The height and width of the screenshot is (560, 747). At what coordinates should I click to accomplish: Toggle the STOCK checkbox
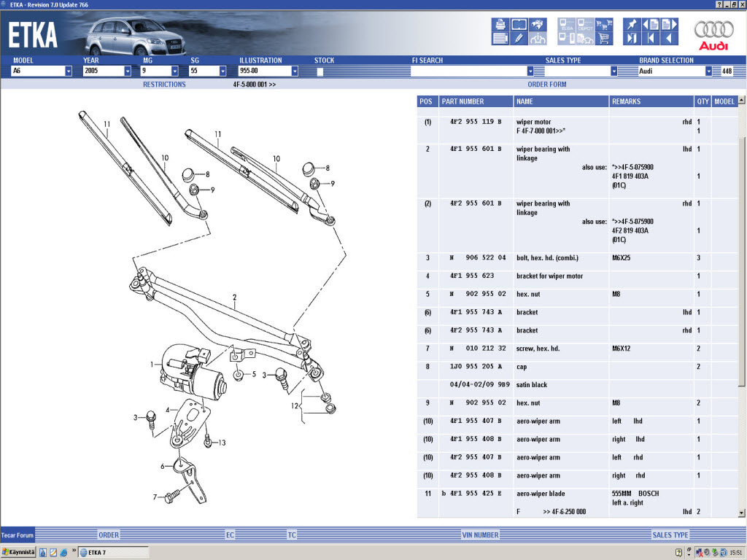[320, 71]
